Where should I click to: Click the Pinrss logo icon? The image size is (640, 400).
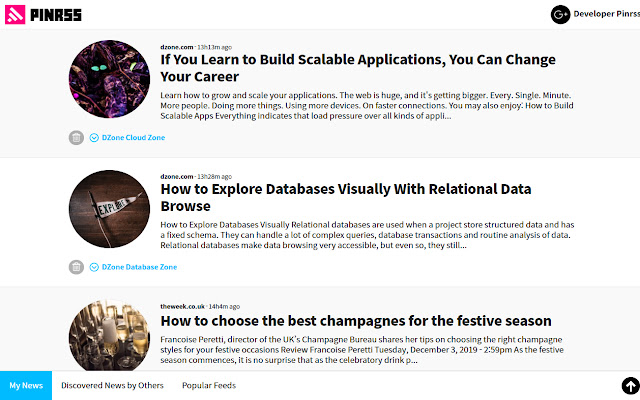(14, 14)
